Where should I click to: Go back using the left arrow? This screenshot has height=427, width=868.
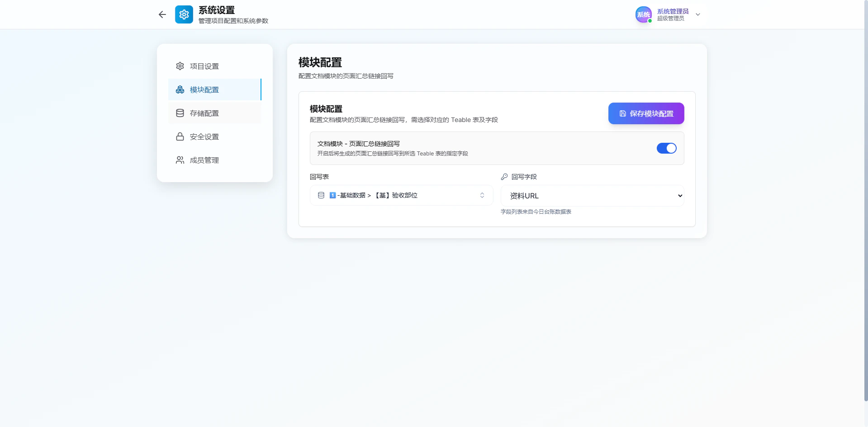pos(162,14)
